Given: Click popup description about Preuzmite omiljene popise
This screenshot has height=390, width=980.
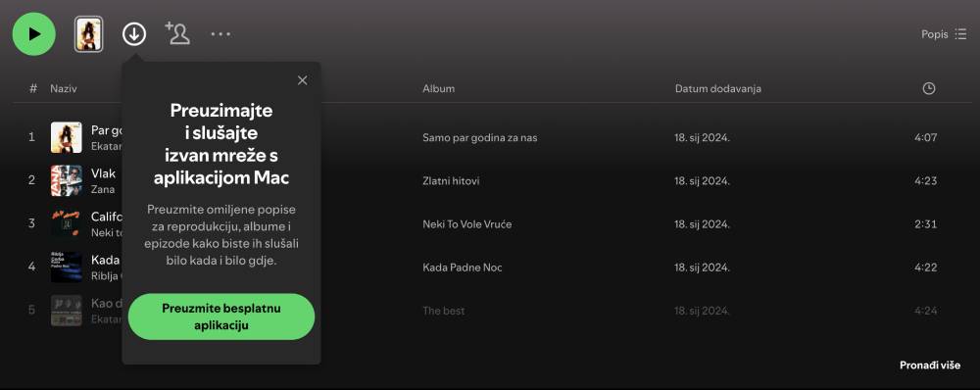Looking at the screenshot, I should coord(221,235).
